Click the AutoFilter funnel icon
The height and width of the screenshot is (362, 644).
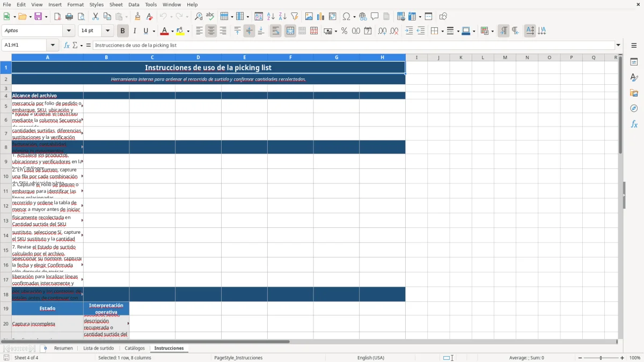coord(295,17)
